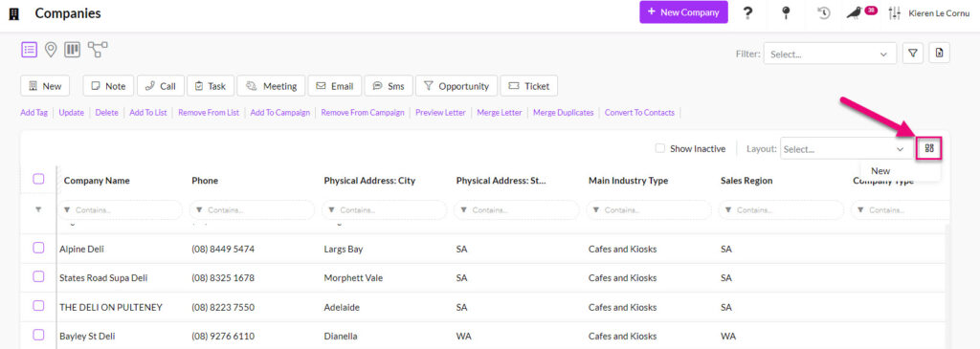Tick the checkbox for Alpine Deli
This screenshot has height=349, width=980.
(x=38, y=248)
